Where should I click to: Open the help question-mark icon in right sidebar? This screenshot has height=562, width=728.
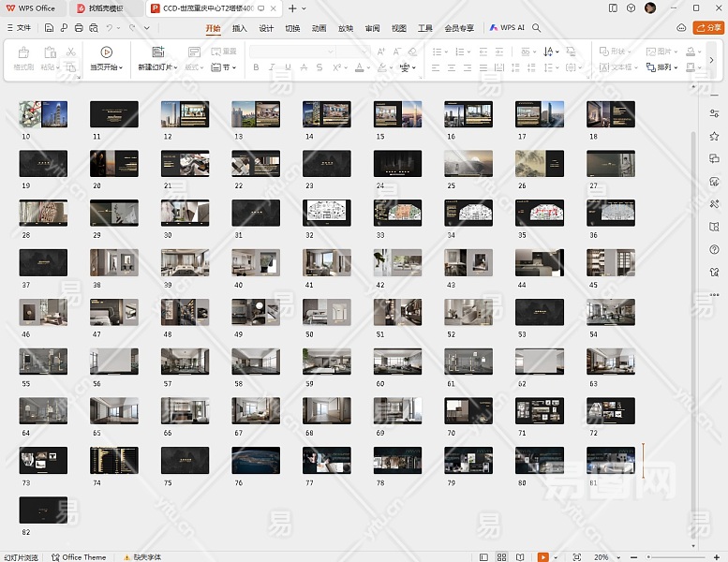[x=715, y=249]
